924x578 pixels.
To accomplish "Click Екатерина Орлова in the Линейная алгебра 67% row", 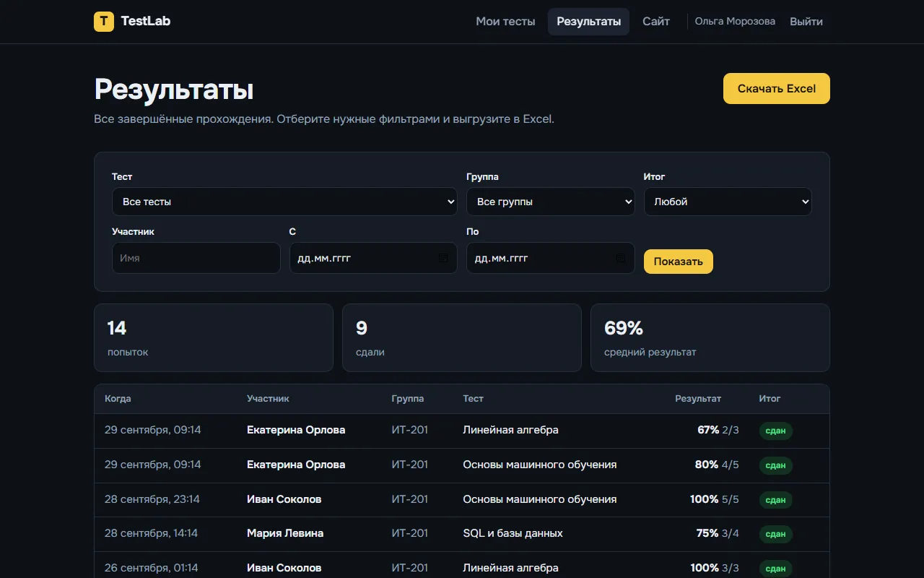I will [x=296, y=430].
